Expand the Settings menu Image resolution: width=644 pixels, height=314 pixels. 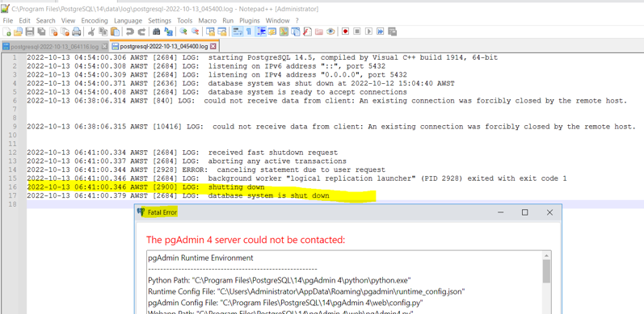click(160, 20)
